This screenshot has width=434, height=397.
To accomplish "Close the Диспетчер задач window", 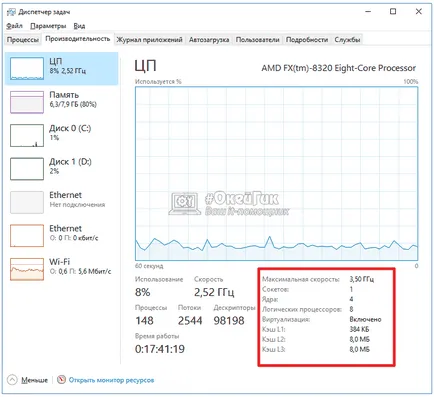I will [419, 12].
